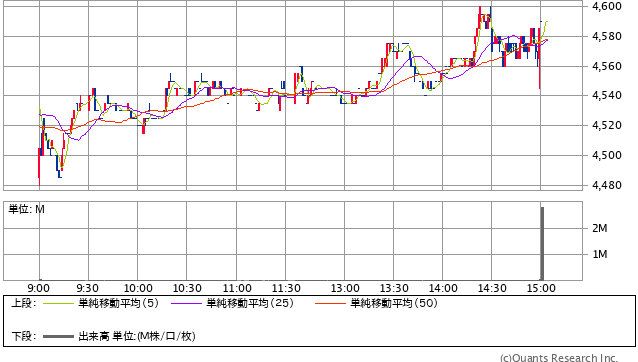Click the (c)Quants Research Inc. credit text
The width and height of the screenshot is (638, 362).
coord(559,358)
